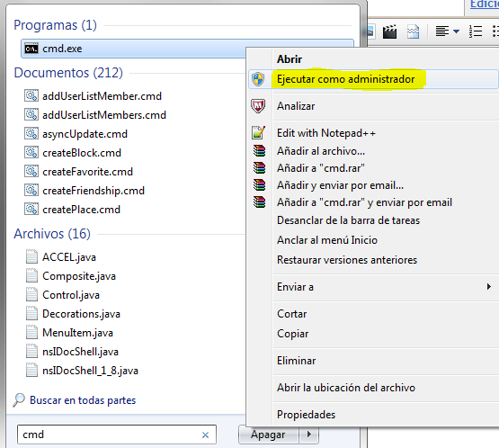
Task: Open the Programas (1) category header
Action: pos(55,25)
